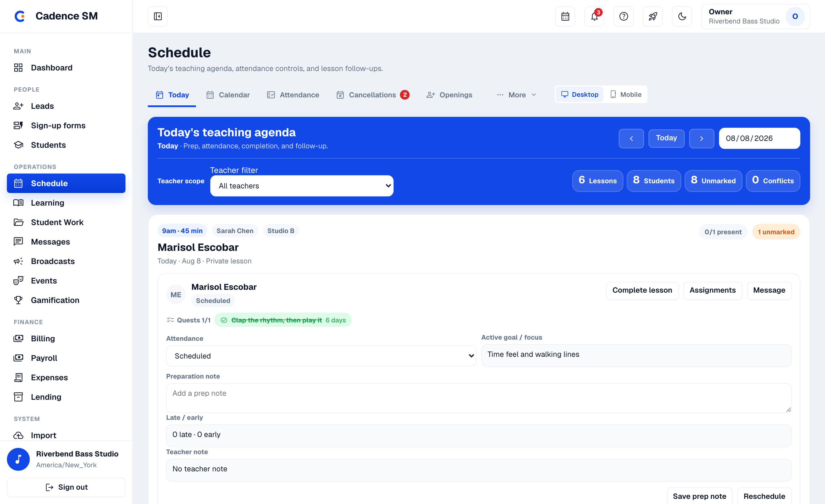Click the Gamification trophy icon
The width and height of the screenshot is (825, 504).
(x=18, y=300)
